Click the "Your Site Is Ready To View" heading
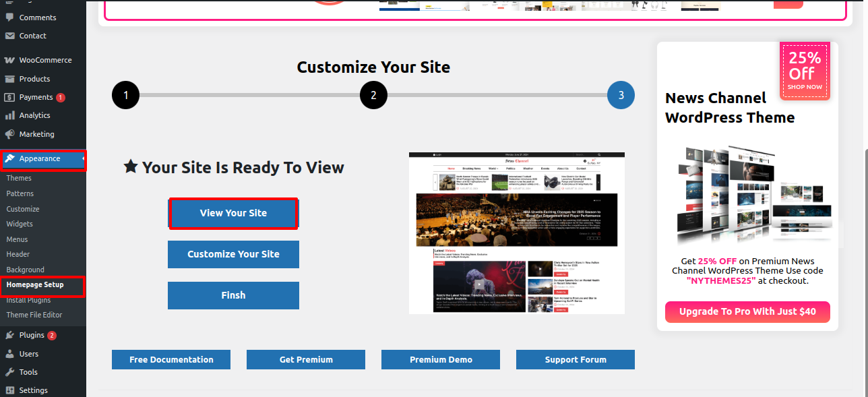This screenshot has height=397, width=868. coord(234,167)
